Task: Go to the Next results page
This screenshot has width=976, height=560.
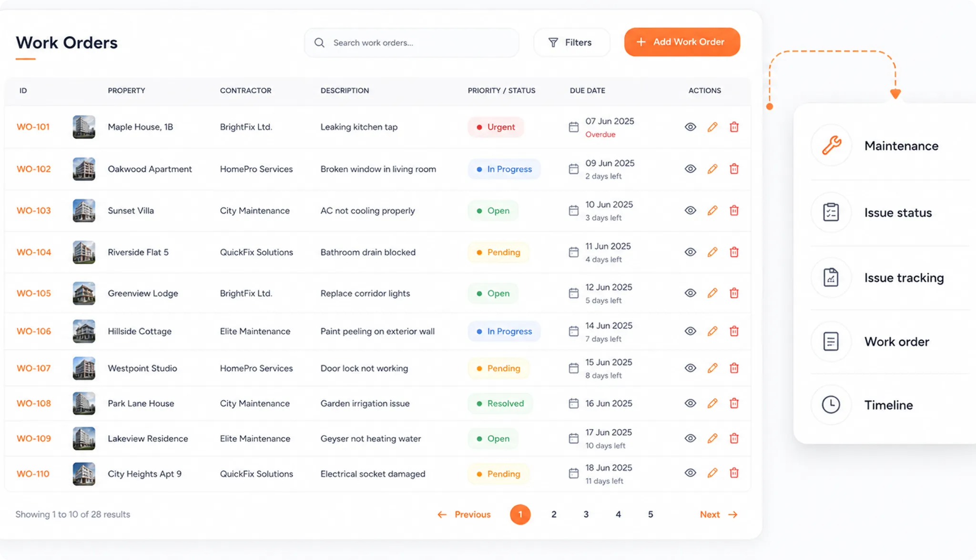Action: click(719, 514)
